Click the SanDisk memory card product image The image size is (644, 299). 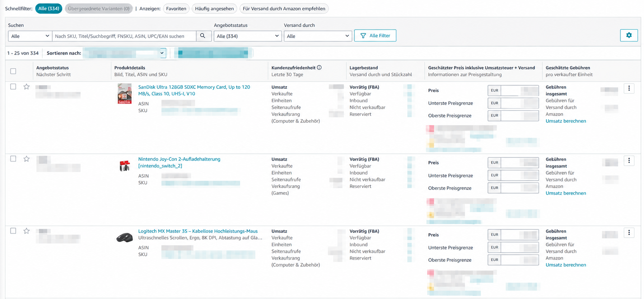pyautogui.click(x=125, y=93)
